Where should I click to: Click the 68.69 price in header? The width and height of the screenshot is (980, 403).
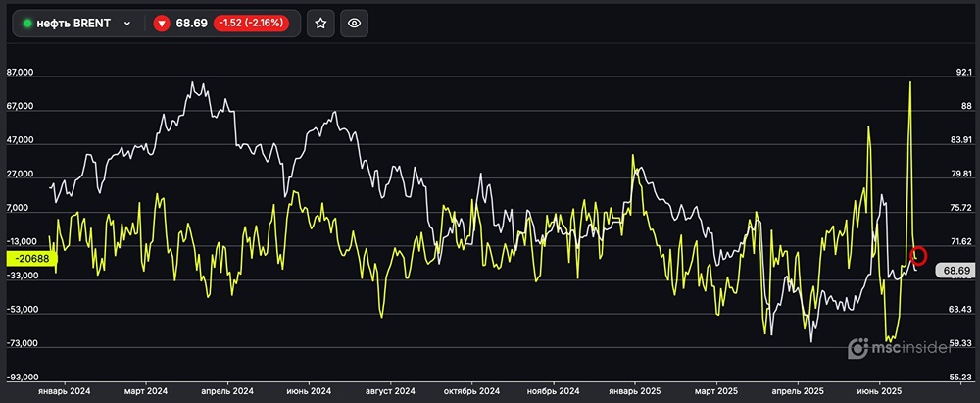(x=192, y=24)
